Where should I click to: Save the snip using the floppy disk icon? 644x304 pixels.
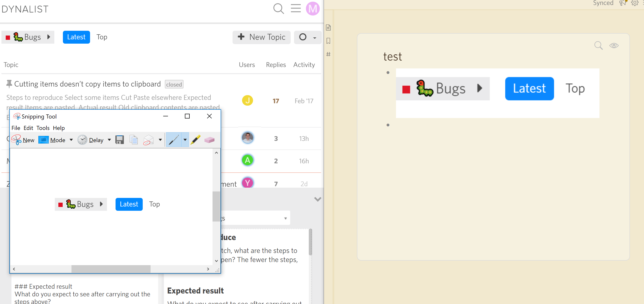(x=120, y=140)
